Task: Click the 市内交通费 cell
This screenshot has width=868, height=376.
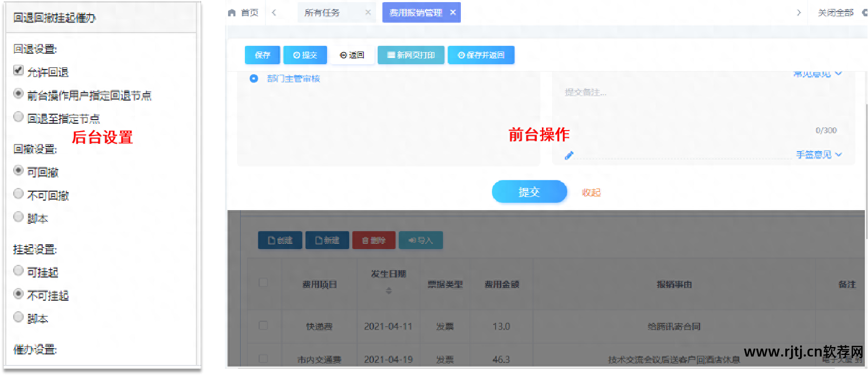Action: (319, 360)
